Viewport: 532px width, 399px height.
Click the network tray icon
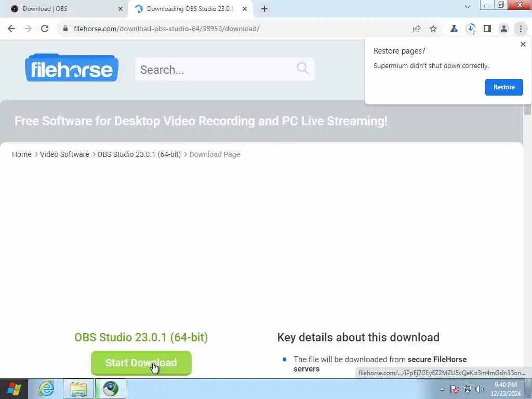pos(467,389)
